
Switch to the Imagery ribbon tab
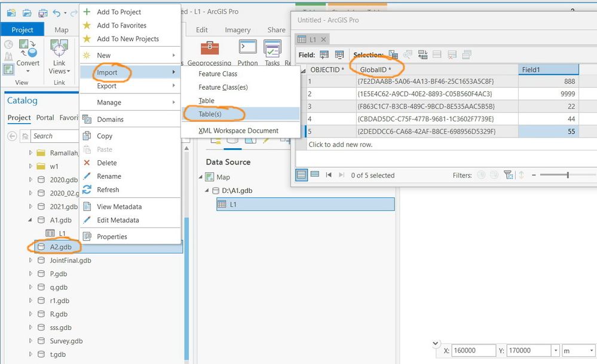[x=238, y=30]
